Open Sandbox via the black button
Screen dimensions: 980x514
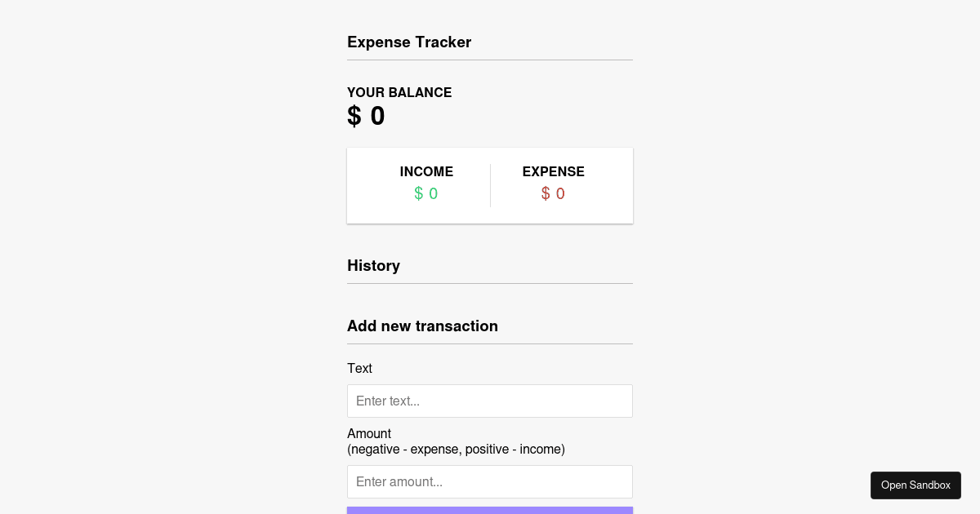[915, 485]
